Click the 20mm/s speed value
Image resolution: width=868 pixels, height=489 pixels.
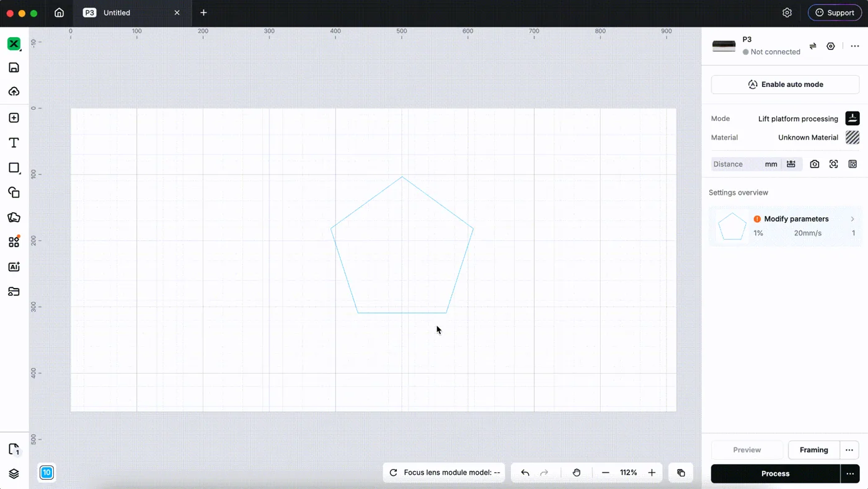(808, 233)
